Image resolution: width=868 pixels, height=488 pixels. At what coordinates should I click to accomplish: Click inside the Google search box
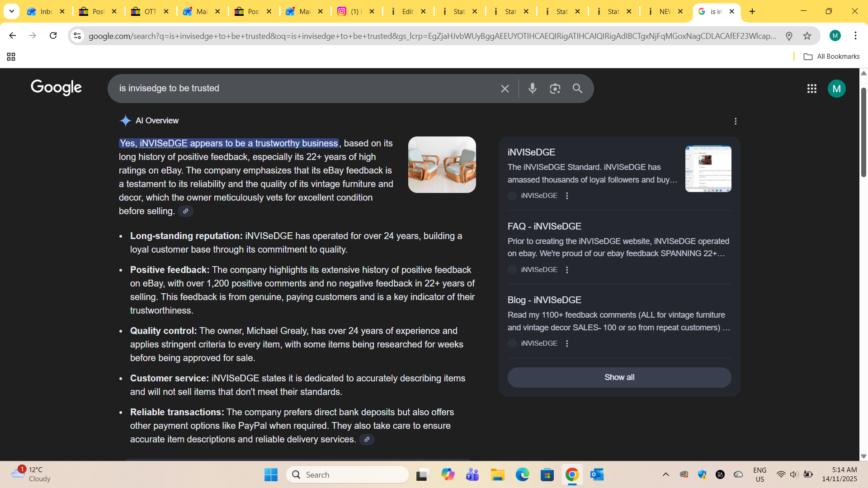tap(303, 89)
